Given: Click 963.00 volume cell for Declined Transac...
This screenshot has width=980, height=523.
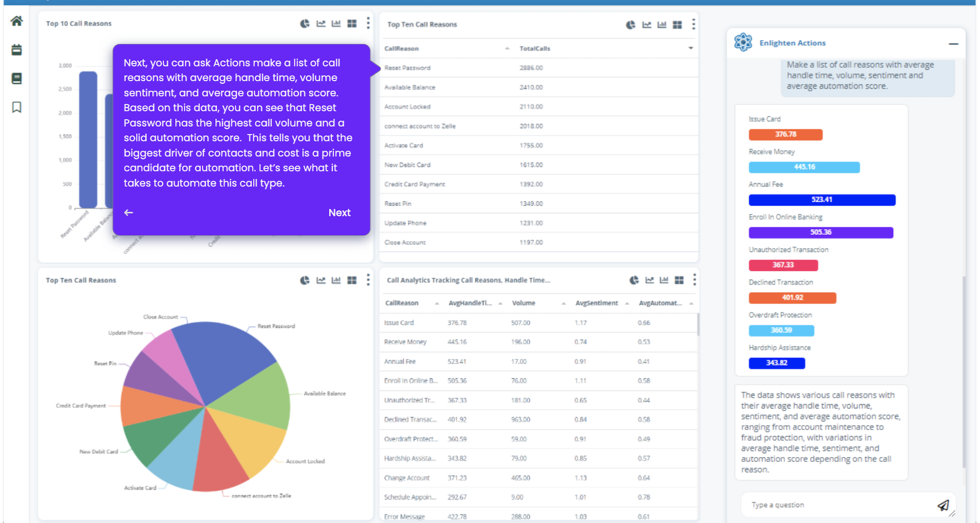Looking at the screenshot, I should pyautogui.click(x=520, y=420).
